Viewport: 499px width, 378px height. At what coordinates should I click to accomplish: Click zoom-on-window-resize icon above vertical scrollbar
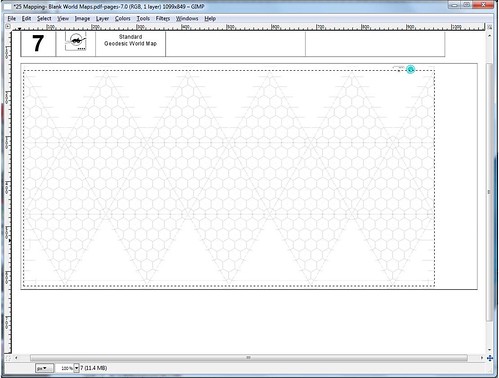489,27
